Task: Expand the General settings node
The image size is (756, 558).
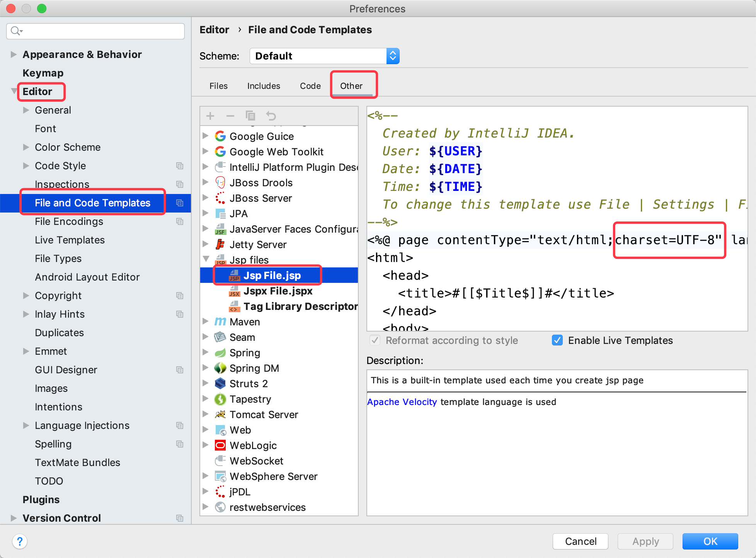Action: pyautogui.click(x=26, y=110)
